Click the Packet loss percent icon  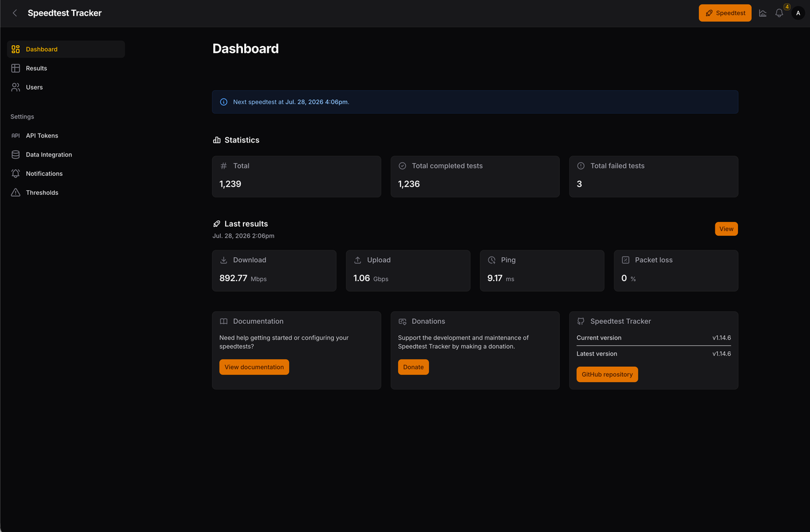tap(625, 260)
